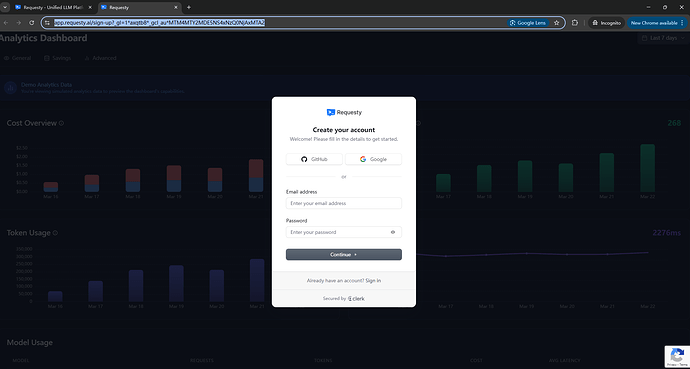
Task: Click the Incognito indicator
Action: (x=606, y=23)
